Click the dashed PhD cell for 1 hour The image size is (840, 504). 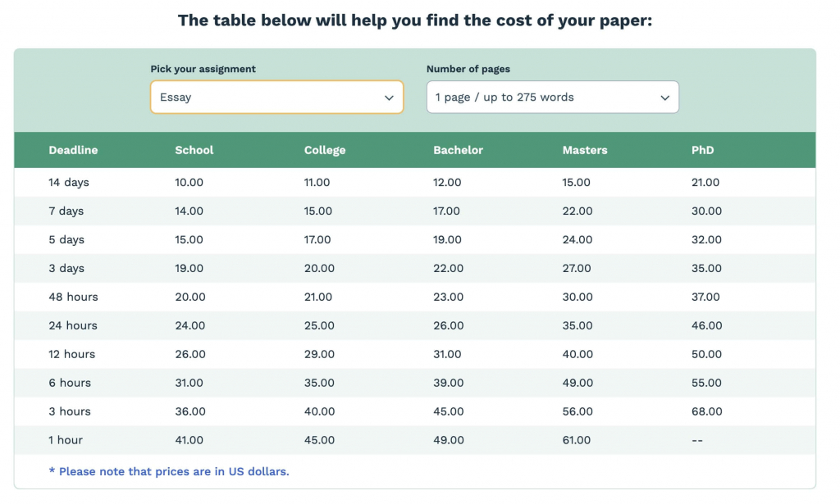click(x=697, y=440)
